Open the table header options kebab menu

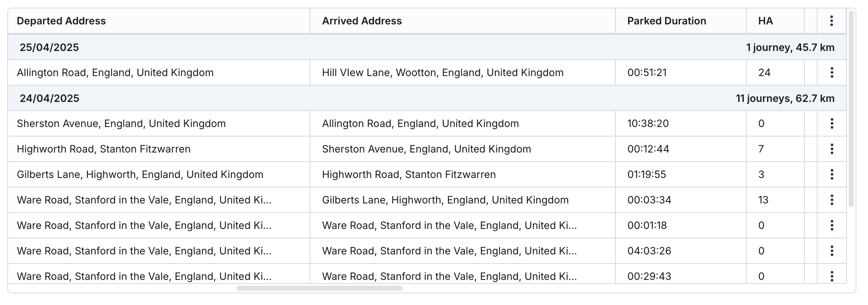coord(831,21)
